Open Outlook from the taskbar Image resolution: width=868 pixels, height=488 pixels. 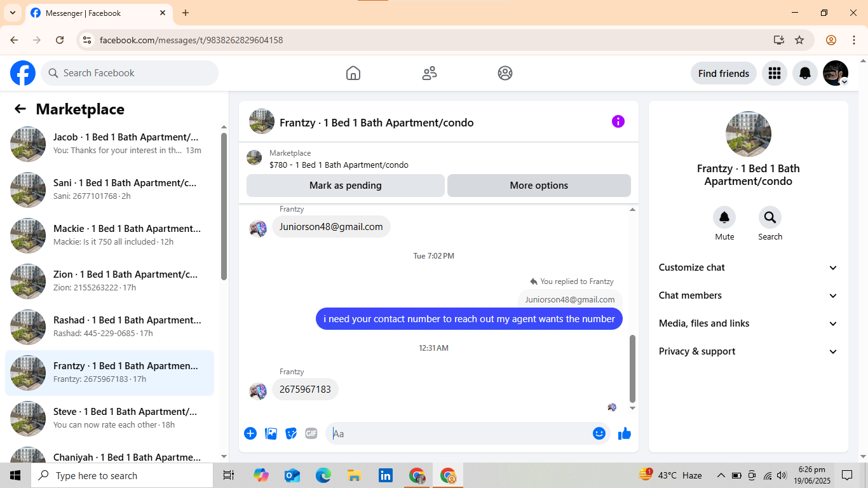click(292, 475)
